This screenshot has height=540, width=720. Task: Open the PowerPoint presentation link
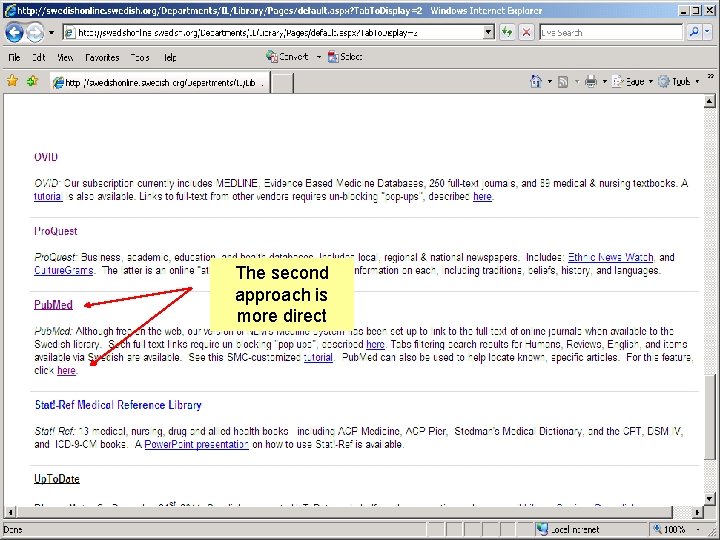click(x=197, y=444)
